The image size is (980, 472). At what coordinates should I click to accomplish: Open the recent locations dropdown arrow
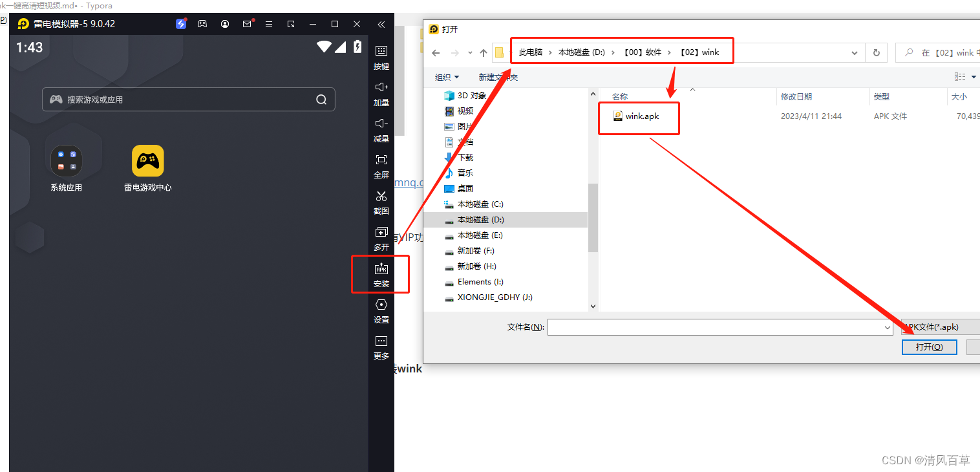click(x=470, y=53)
